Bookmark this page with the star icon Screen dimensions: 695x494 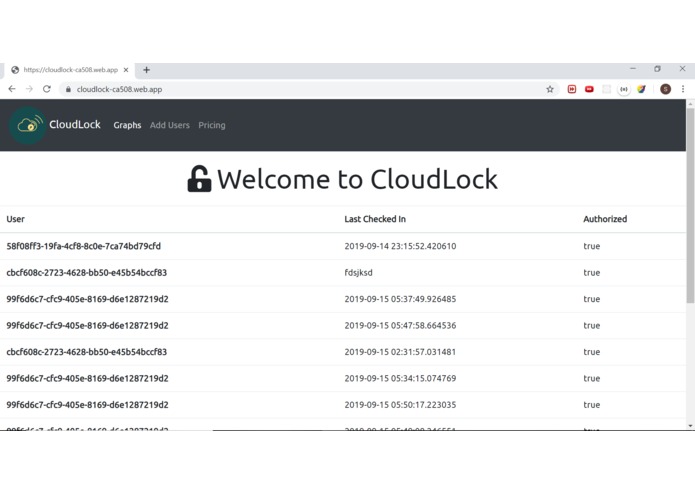pyautogui.click(x=550, y=89)
